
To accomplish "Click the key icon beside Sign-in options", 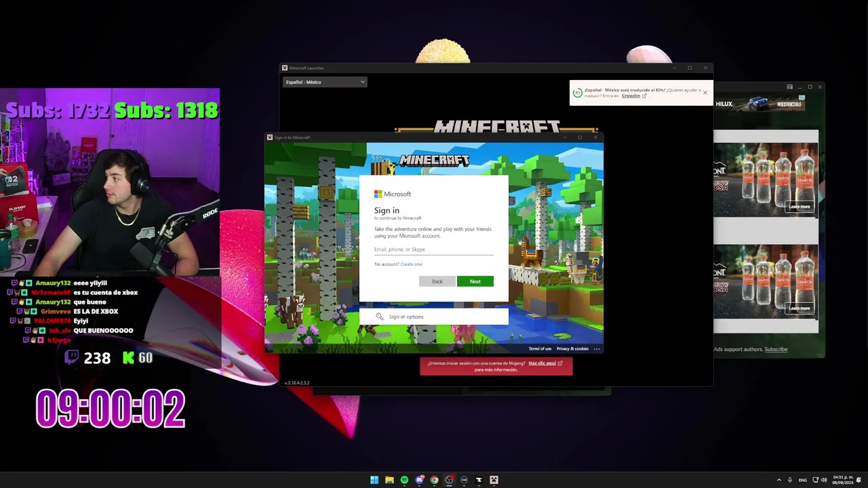I will [380, 317].
